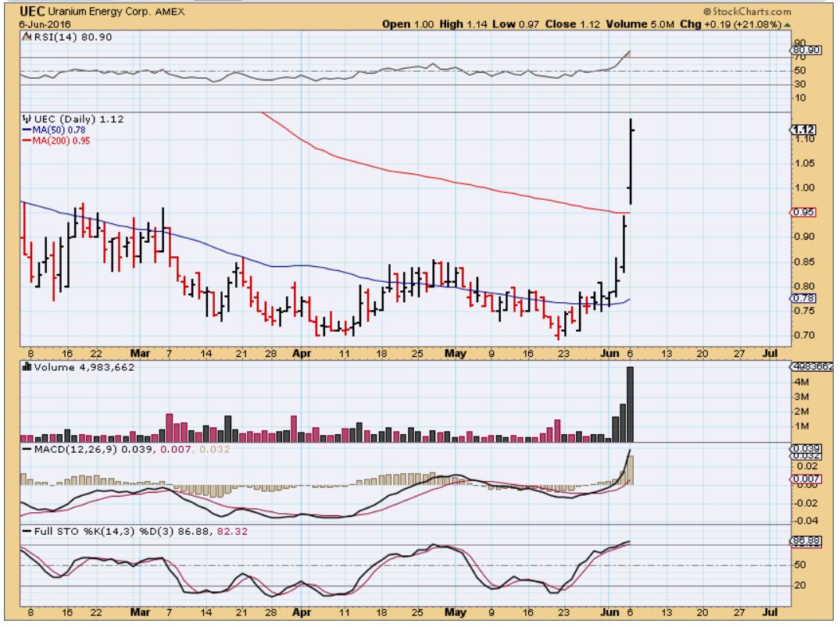Click the UEC ticker symbol in header

[x=30, y=13]
